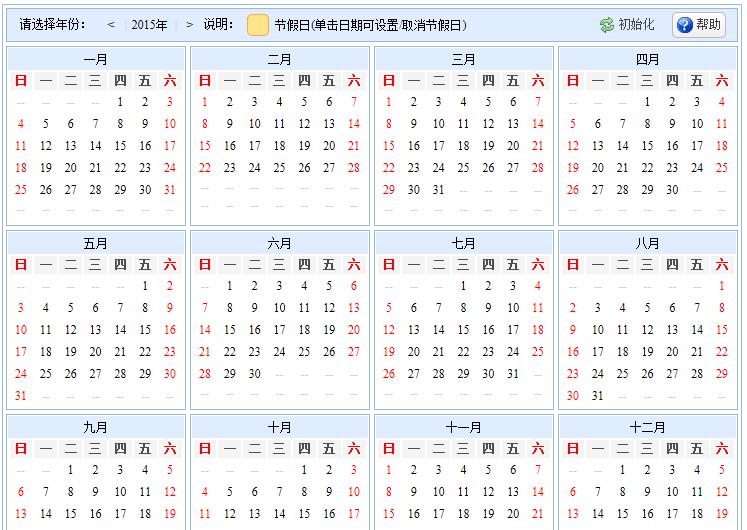
Task: Click the 一月 month header
Action: [96, 60]
